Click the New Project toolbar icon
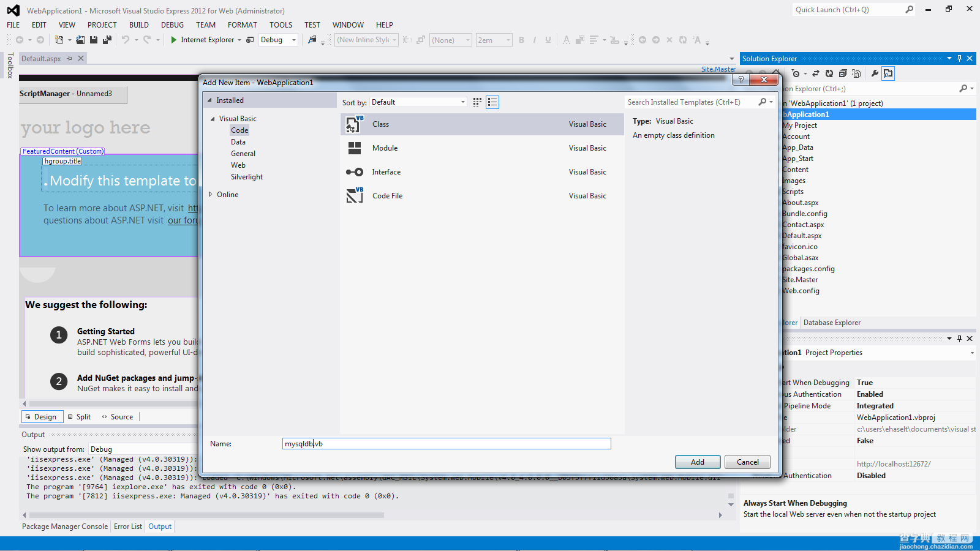 point(59,40)
